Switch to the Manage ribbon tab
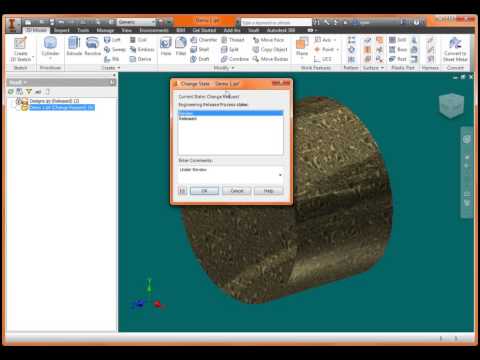This screenshot has width=480, height=360. point(105,30)
